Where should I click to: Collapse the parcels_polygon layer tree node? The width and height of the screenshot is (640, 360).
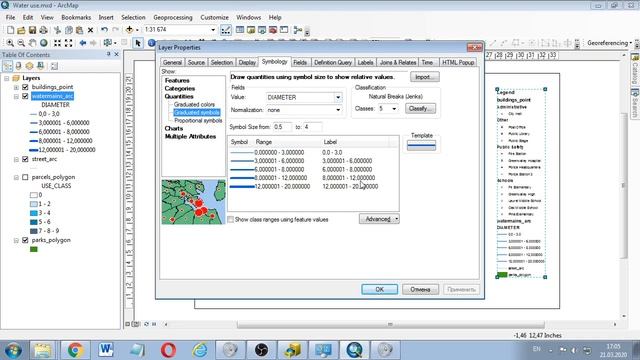[x=16, y=178]
